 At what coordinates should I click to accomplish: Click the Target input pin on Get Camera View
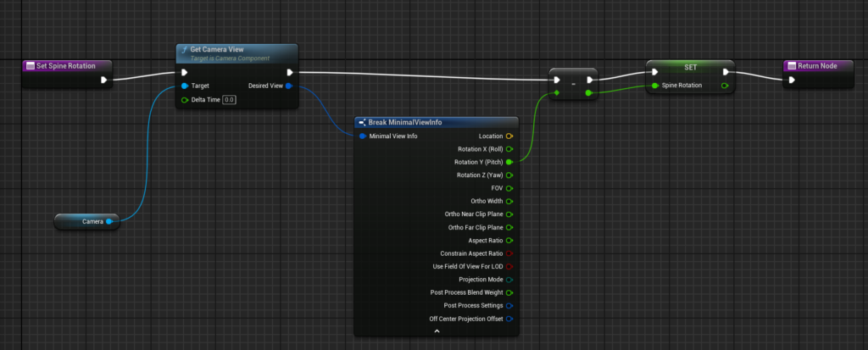coord(184,86)
